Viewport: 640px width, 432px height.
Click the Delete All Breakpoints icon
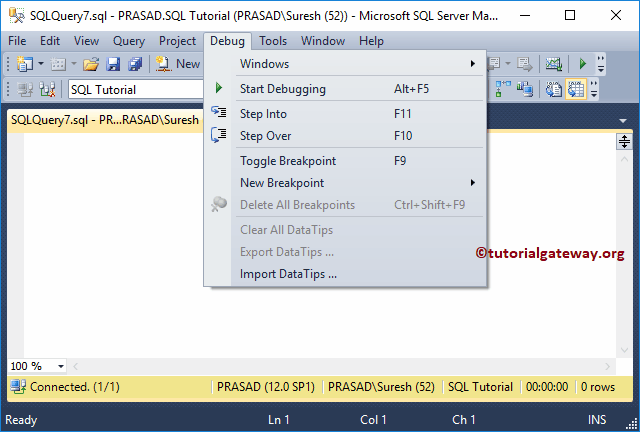click(219, 204)
